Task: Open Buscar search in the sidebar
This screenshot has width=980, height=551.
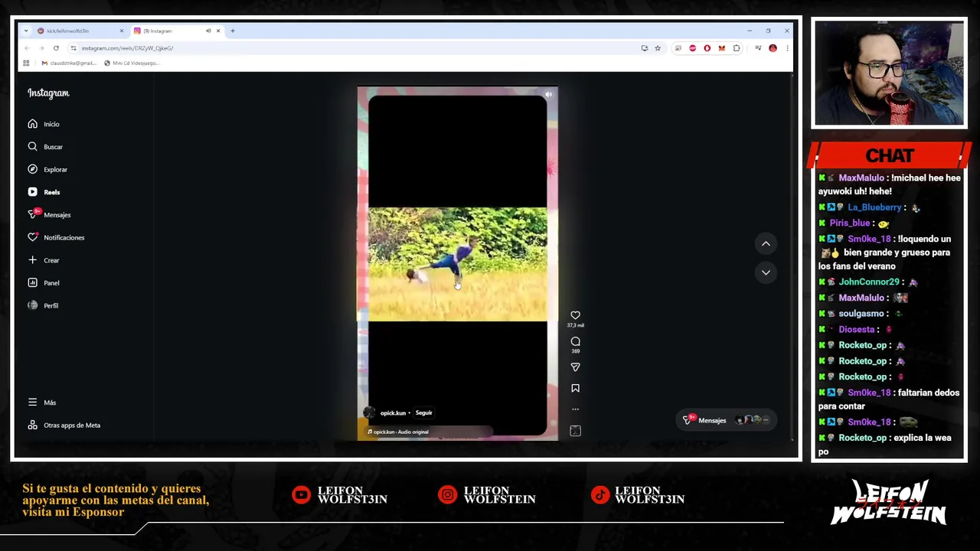Action: tap(45, 146)
